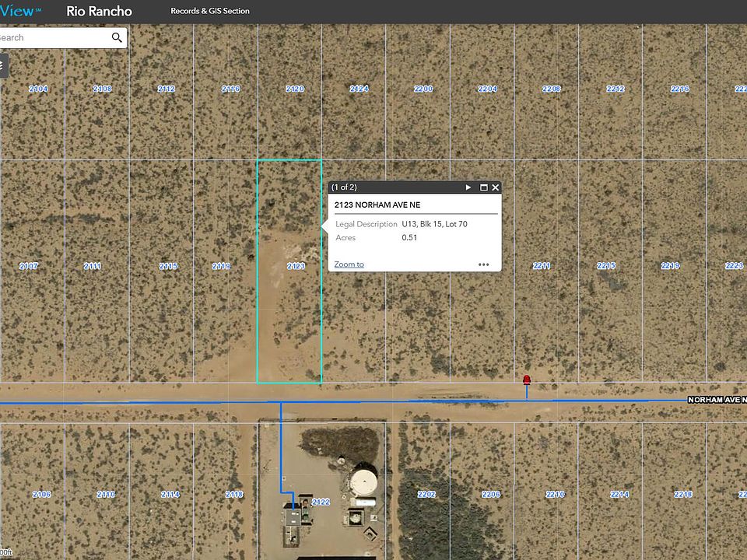
Task: Select parcel labeled 2111
Action: coord(93,266)
